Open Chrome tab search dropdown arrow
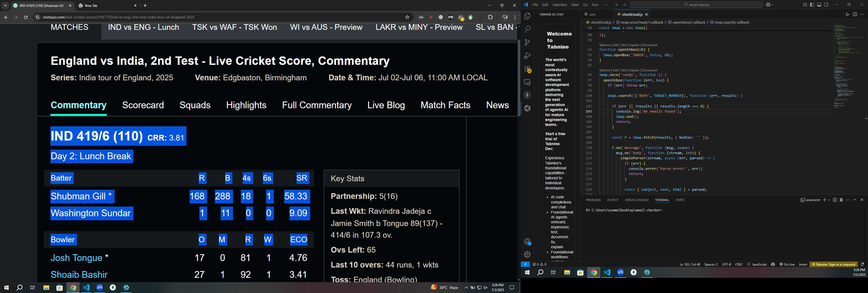Image resolution: width=868 pixels, height=293 pixels. 5,6
